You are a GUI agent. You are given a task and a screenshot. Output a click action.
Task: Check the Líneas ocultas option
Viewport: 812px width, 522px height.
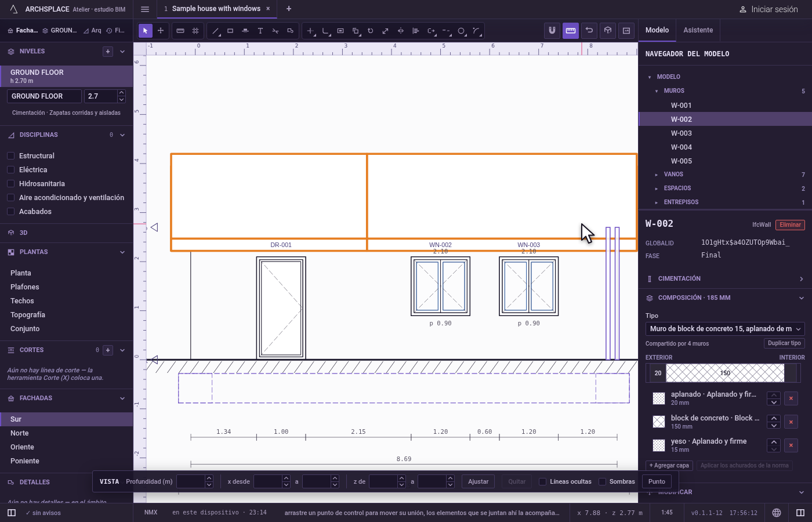(543, 481)
